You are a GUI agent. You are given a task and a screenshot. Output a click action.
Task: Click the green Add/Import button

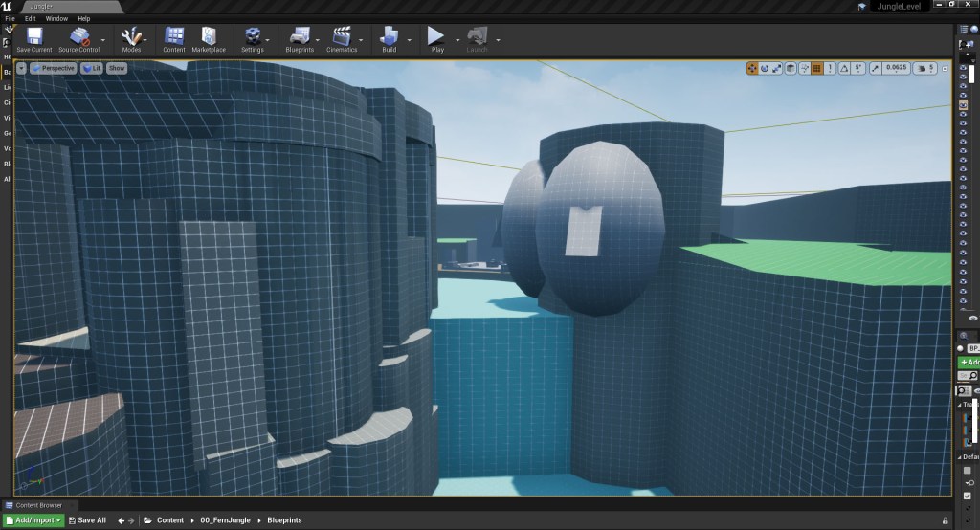click(33, 520)
